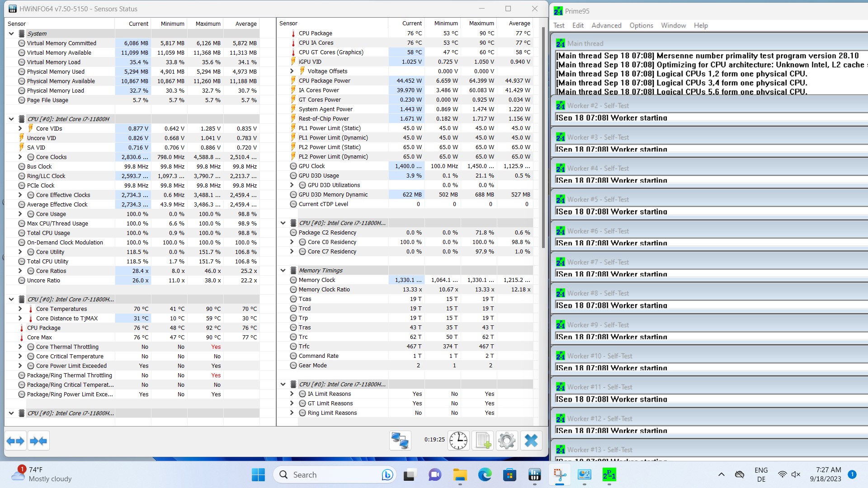
Task: Select the GPU Clock row
Action: point(405,166)
